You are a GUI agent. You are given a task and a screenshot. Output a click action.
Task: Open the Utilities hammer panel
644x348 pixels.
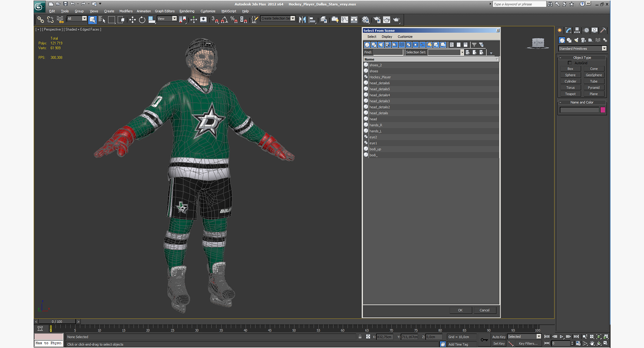(x=603, y=30)
